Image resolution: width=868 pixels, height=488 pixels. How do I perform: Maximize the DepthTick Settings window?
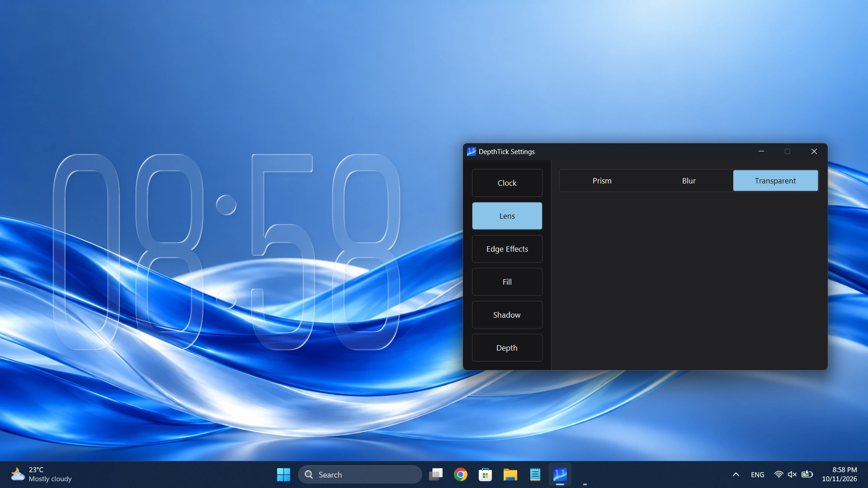tap(788, 151)
